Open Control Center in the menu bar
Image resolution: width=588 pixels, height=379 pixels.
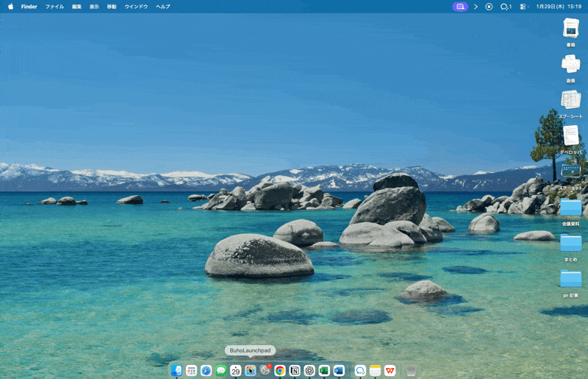pos(523,7)
